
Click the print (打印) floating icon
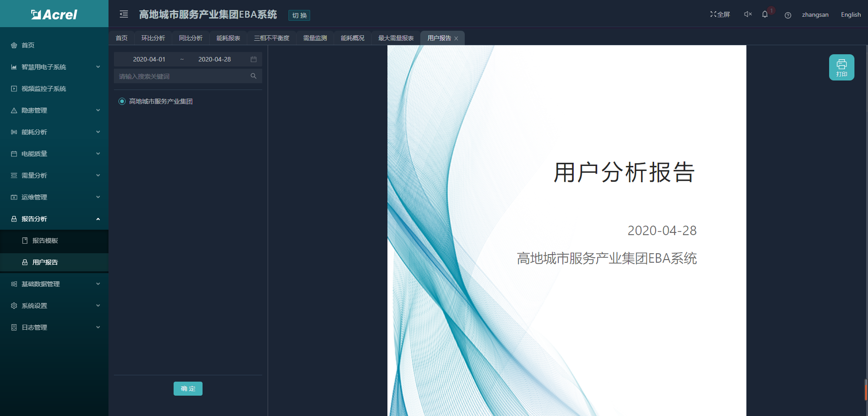[x=841, y=67]
